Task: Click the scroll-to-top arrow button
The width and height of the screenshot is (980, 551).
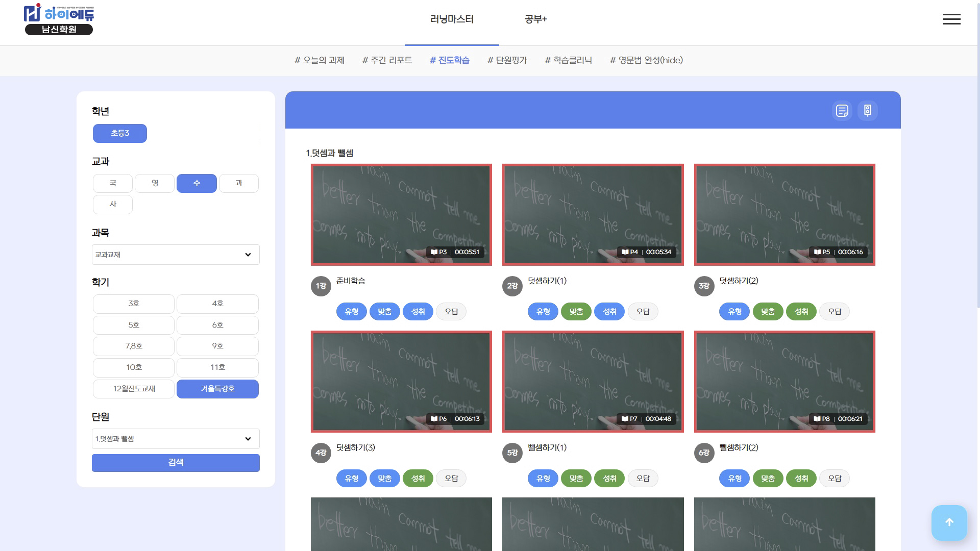Action: [x=949, y=522]
